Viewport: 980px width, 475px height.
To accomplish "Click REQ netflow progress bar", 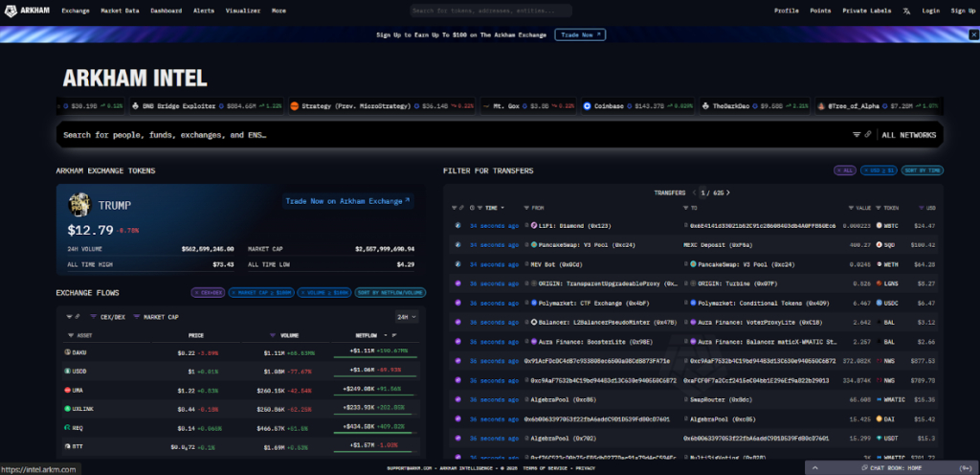I will tap(376, 433).
